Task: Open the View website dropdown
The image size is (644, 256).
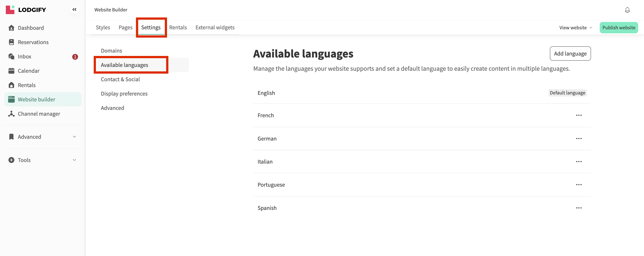Action: click(575, 28)
